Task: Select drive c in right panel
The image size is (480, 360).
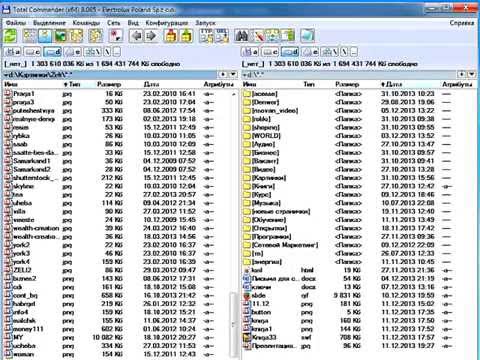Action: coord(270,52)
